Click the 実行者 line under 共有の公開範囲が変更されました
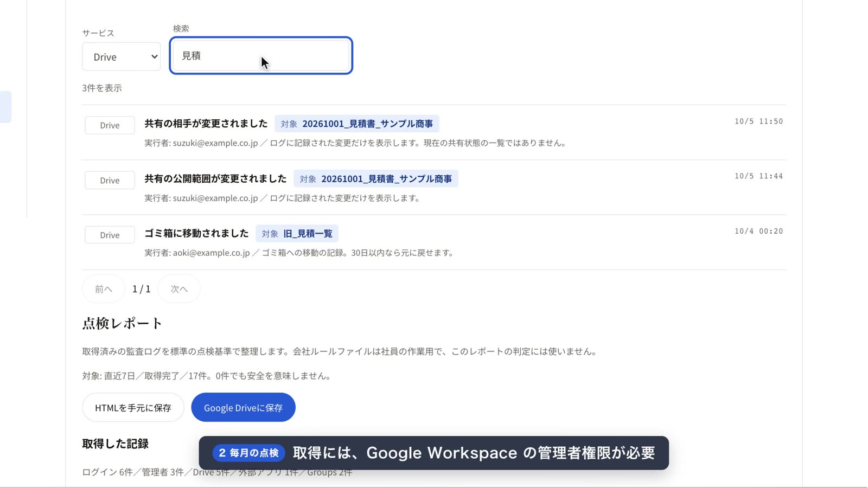 (284, 198)
